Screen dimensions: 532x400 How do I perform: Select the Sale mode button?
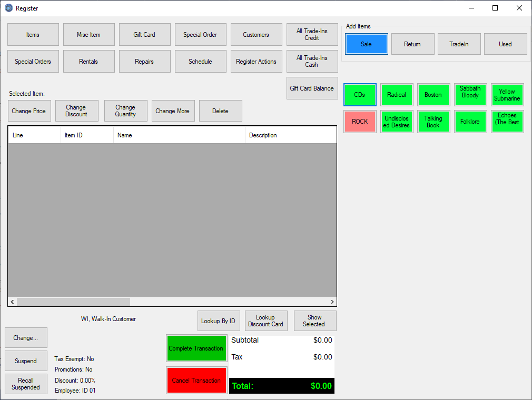point(366,44)
